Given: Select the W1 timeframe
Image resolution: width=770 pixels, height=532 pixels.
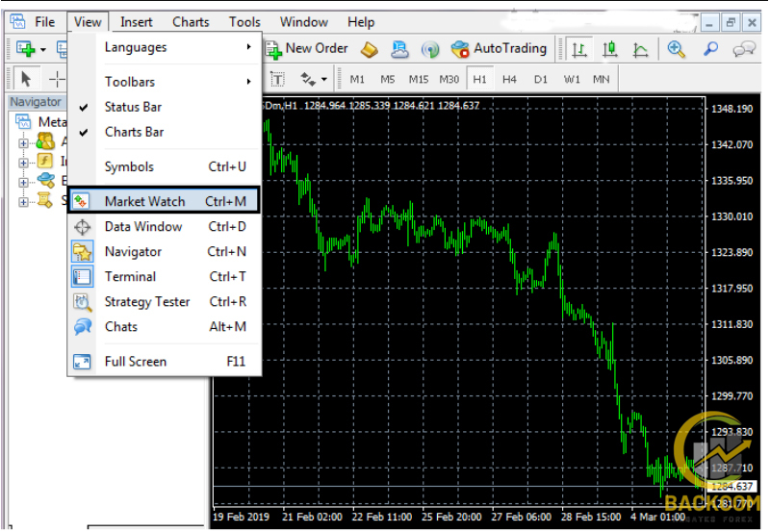Looking at the screenshot, I should [572, 79].
